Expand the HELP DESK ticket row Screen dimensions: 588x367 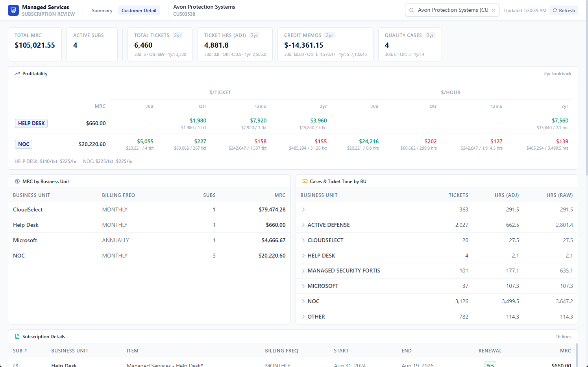[303, 256]
